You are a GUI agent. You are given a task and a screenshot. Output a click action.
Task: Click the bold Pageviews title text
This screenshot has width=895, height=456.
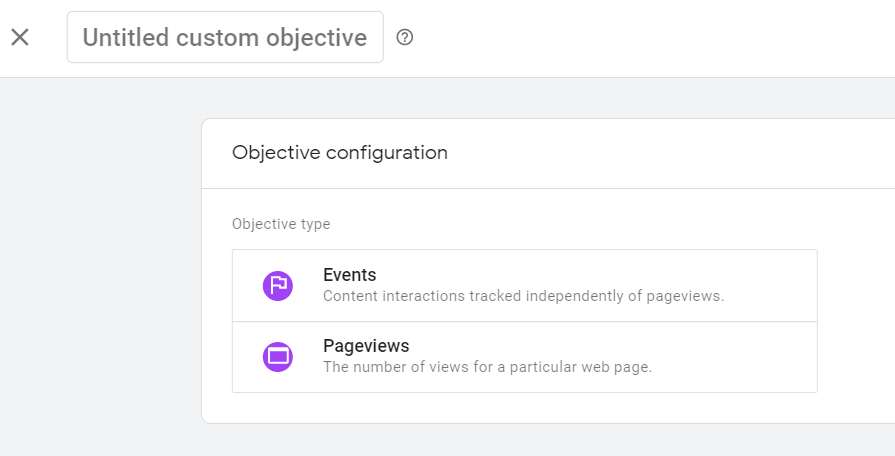[366, 346]
